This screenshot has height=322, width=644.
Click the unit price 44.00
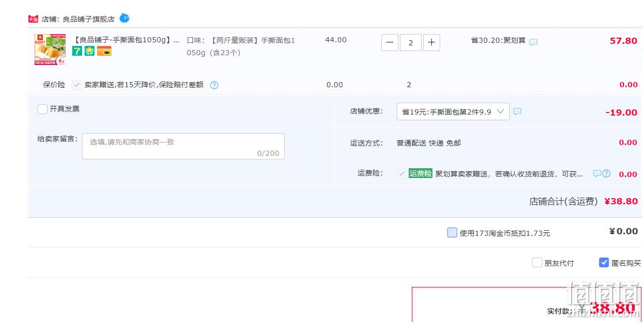point(336,40)
